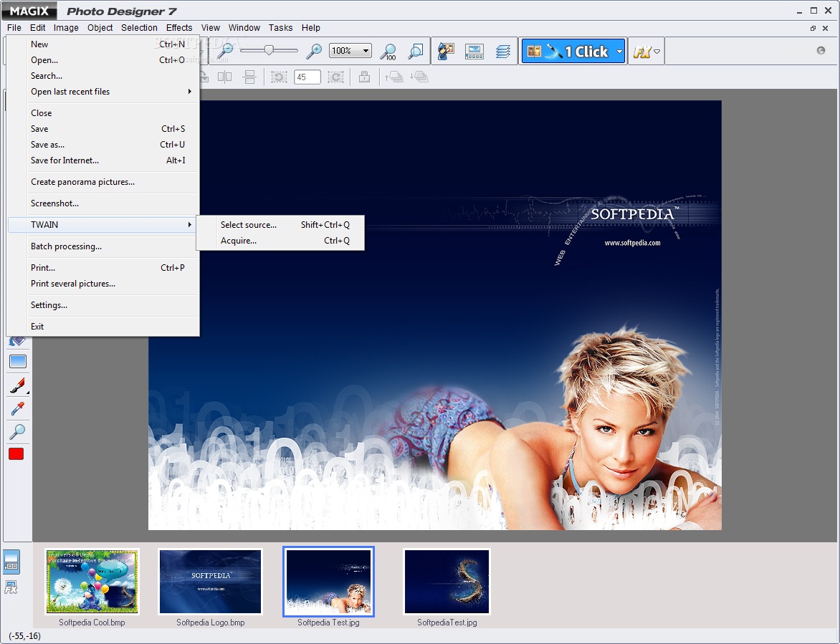Choose Batch processing... menu entry
The width and height of the screenshot is (840, 644).
point(103,246)
